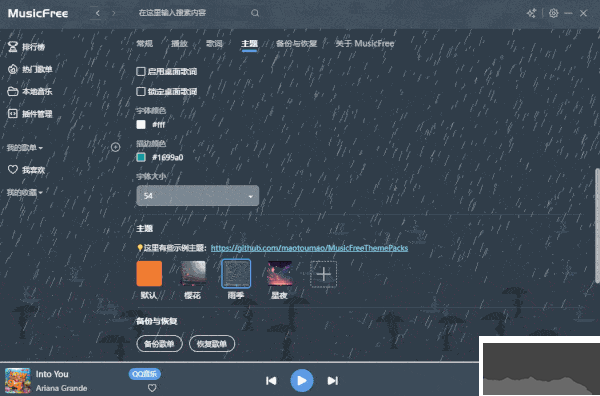Expand the 我的歌单 section
The width and height of the screenshot is (600, 396).
click(24, 148)
